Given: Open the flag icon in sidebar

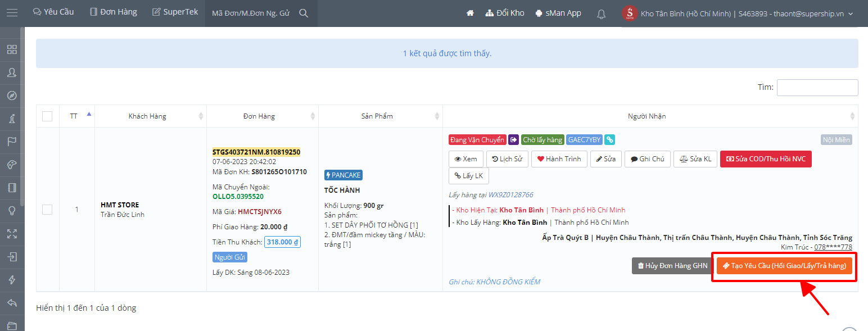Looking at the screenshot, I should tap(12, 142).
